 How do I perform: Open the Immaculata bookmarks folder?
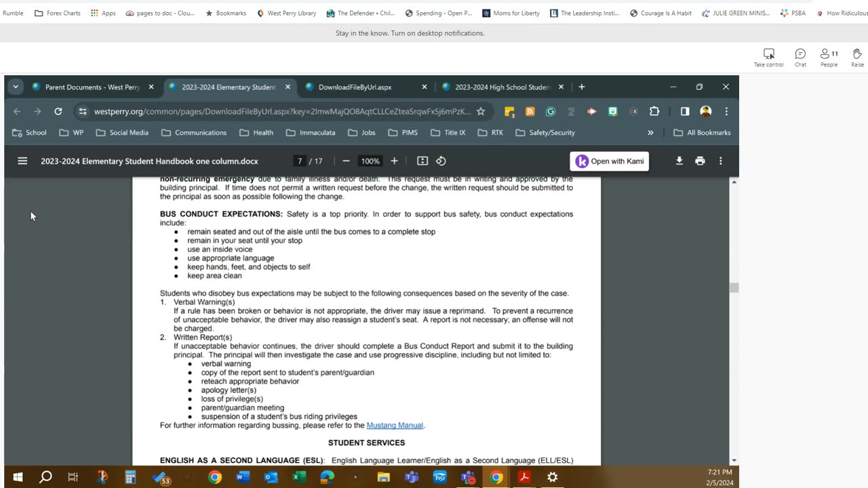(x=311, y=133)
